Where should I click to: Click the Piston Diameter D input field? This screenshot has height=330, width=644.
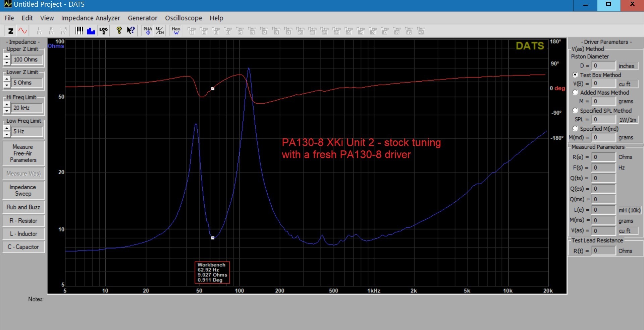click(x=604, y=66)
